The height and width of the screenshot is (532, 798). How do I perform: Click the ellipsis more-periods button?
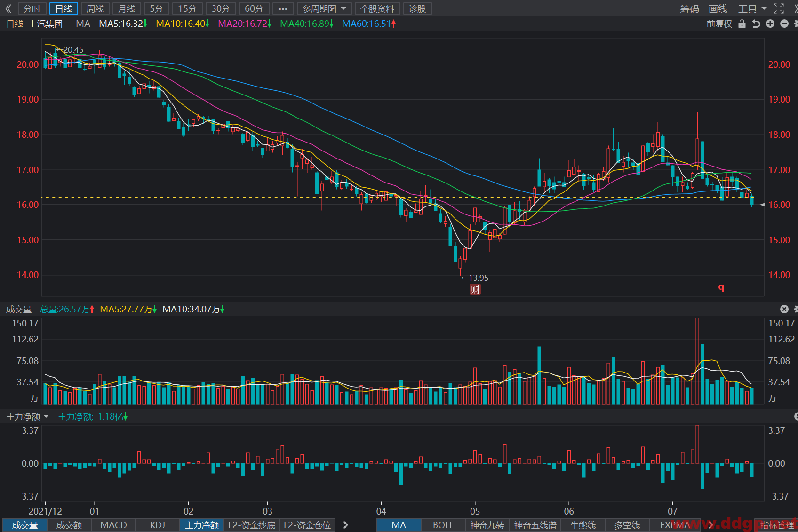tap(283, 8)
